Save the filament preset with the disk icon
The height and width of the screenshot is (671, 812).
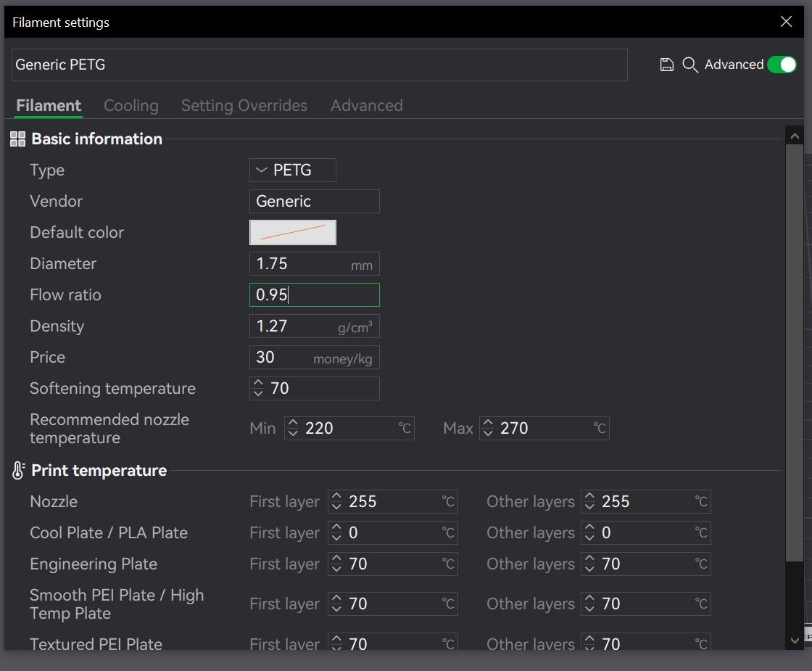(x=666, y=65)
